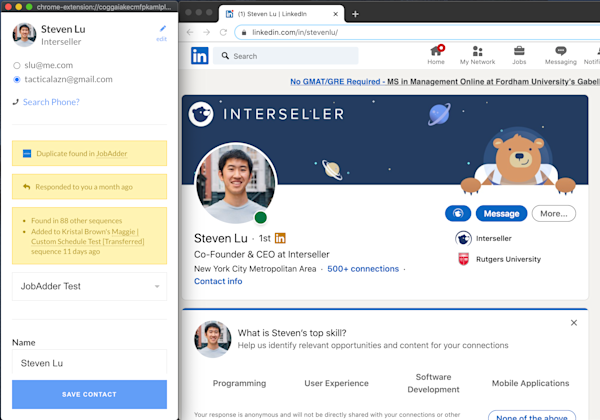Click the phone icon next to Search Phone

tap(15, 102)
